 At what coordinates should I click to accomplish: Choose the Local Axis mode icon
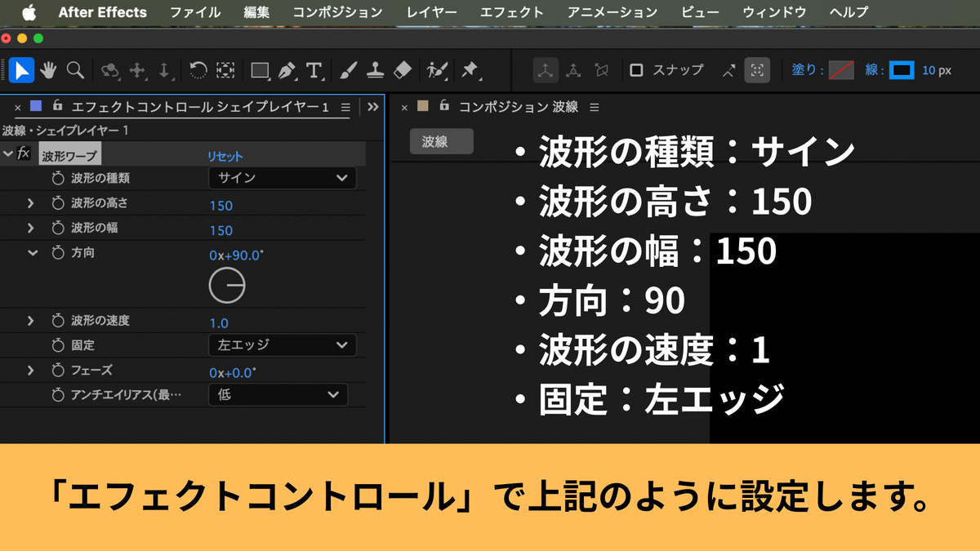[546, 70]
